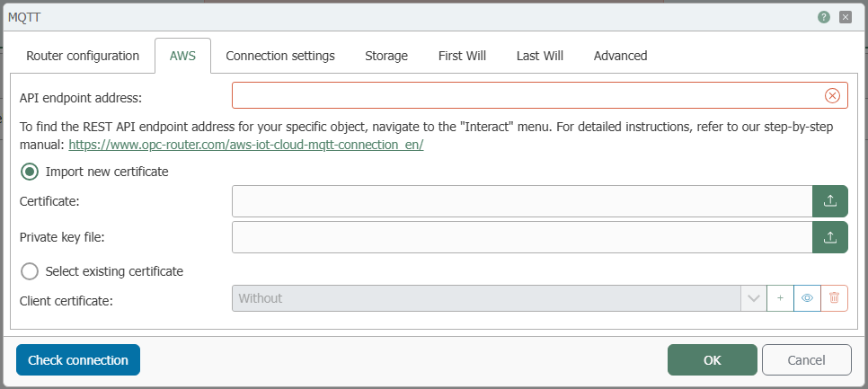Open the Advanced tab
The image size is (868, 389).
pos(620,56)
